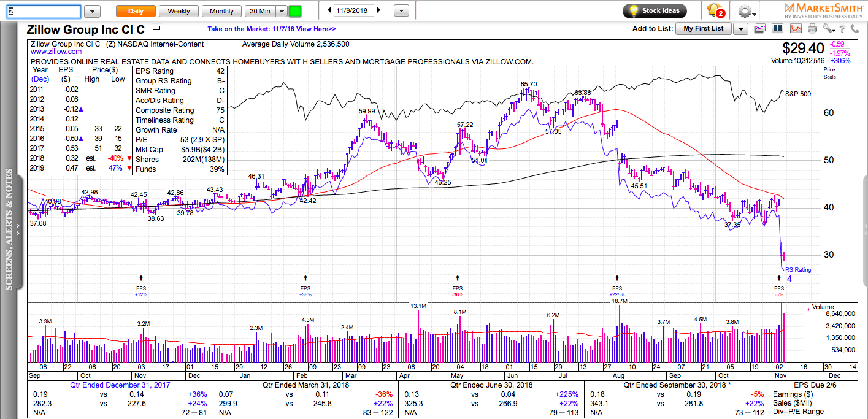Follow the Take on the Market link

(272, 29)
